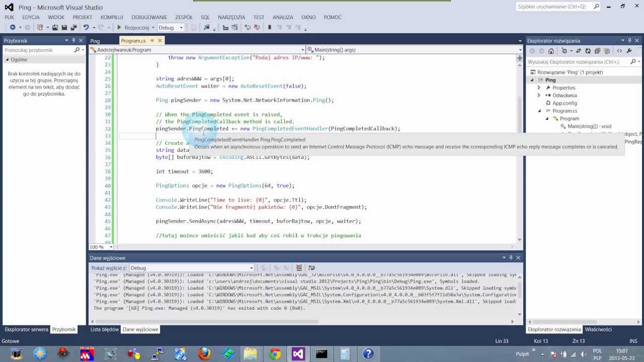This screenshot has height=362, width=644.
Task: Toggle auto-hide pin on Eksplorator rozwiązania
Action: click(631, 41)
